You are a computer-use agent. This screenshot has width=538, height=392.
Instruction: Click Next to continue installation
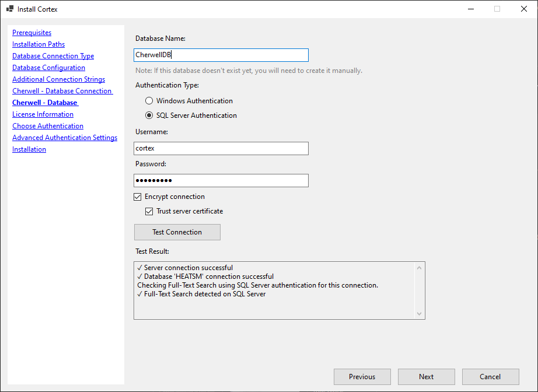[x=426, y=376]
